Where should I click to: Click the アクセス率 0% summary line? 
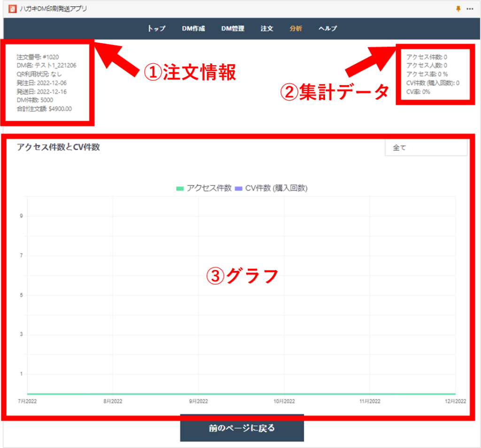pyautogui.click(x=427, y=74)
